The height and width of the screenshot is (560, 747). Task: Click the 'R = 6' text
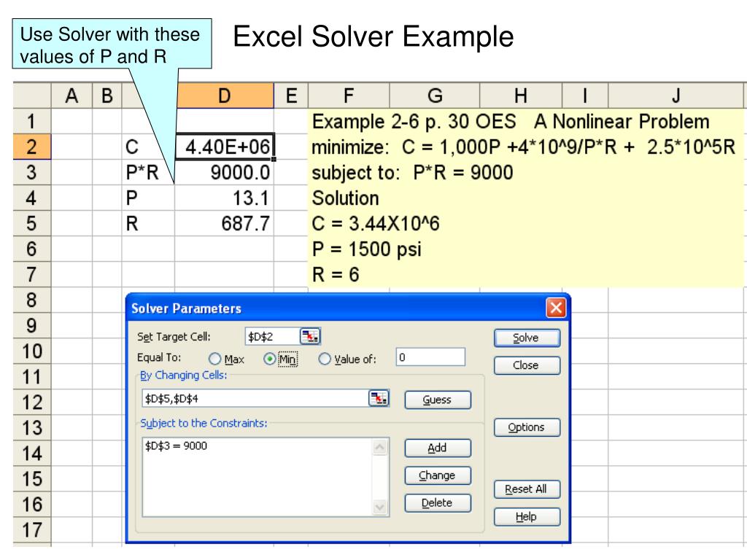[x=335, y=274]
